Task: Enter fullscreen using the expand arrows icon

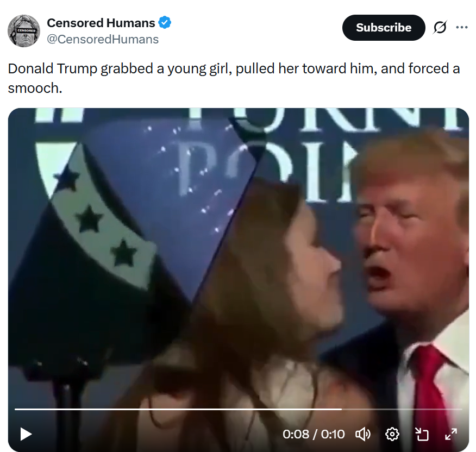Action: click(x=451, y=434)
